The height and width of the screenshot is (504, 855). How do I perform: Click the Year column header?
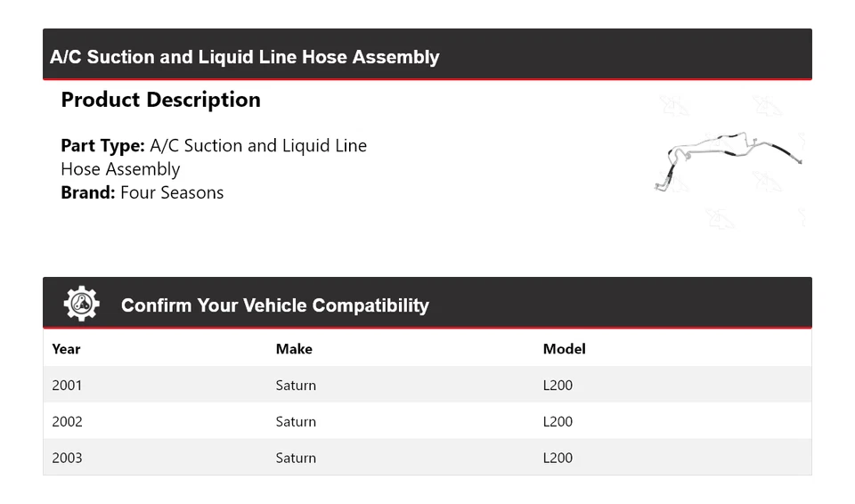(x=66, y=349)
